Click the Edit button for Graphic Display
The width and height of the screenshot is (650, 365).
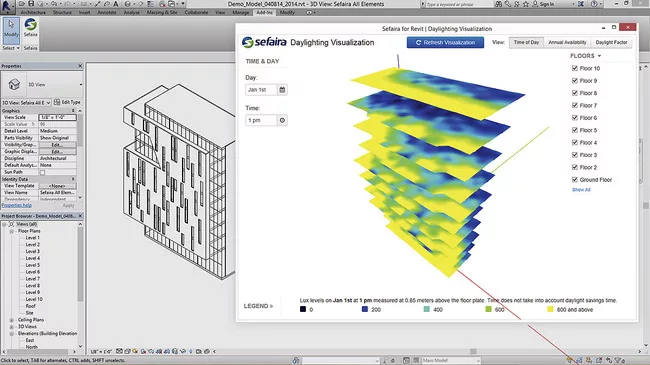[57, 152]
